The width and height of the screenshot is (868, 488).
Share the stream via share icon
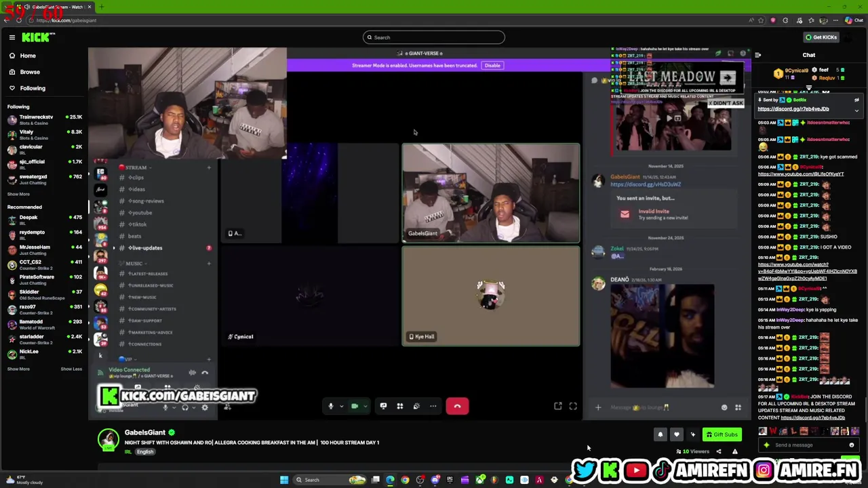719,451
